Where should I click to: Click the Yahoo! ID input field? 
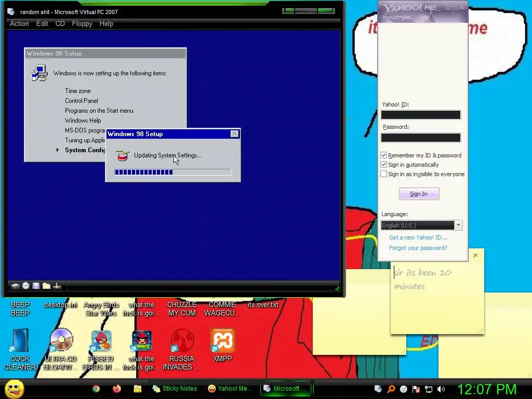pyautogui.click(x=421, y=115)
